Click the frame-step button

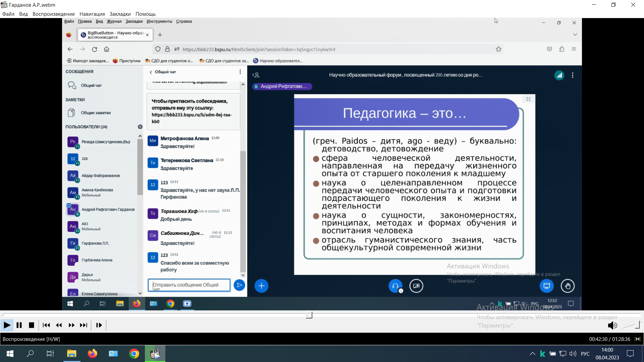point(99,325)
